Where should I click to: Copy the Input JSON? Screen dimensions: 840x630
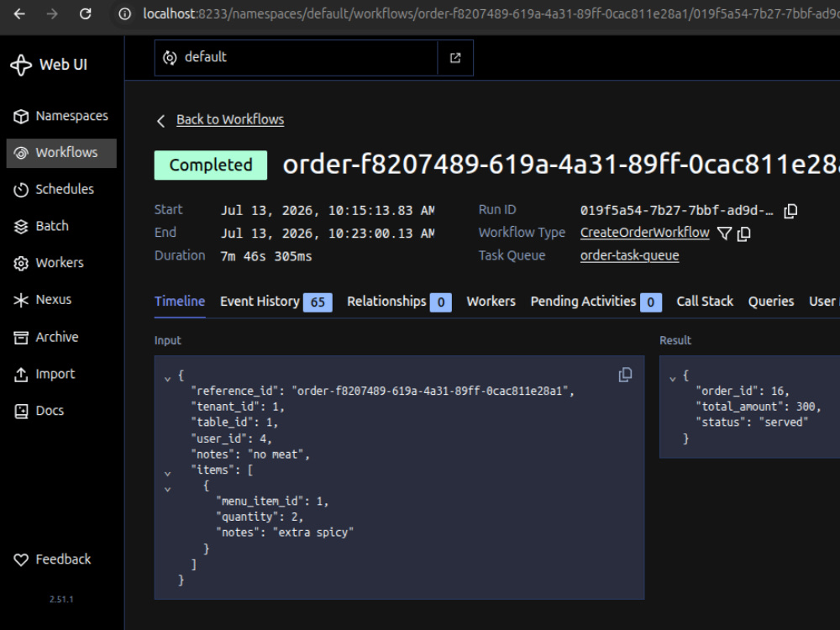pyautogui.click(x=625, y=375)
